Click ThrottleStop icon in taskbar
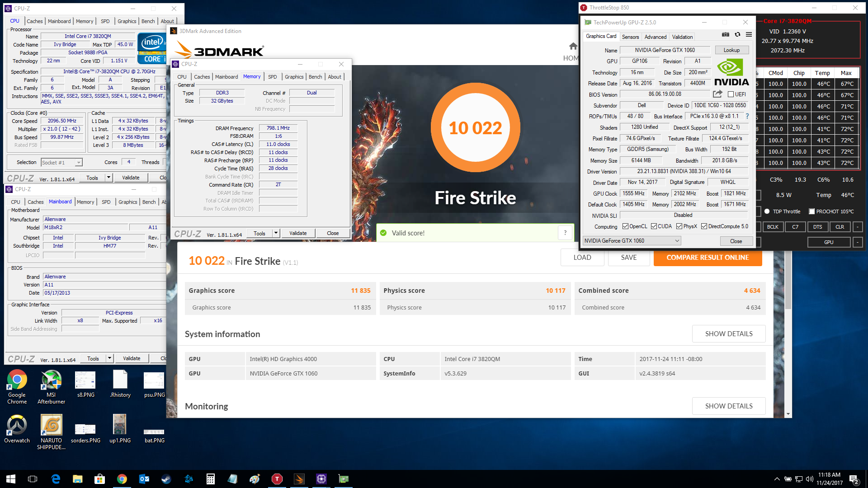Image resolution: width=868 pixels, height=488 pixels. [x=277, y=479]
